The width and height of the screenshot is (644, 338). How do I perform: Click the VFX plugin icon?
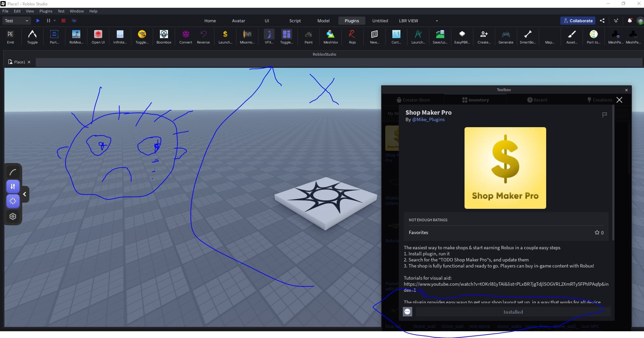pos(269,36)
